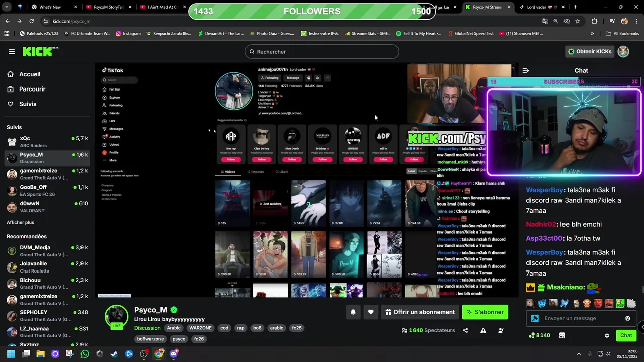Collapse the chat panel arrow icon
The height and width of the screenshot is (362, 644).
tap(526, 71)
